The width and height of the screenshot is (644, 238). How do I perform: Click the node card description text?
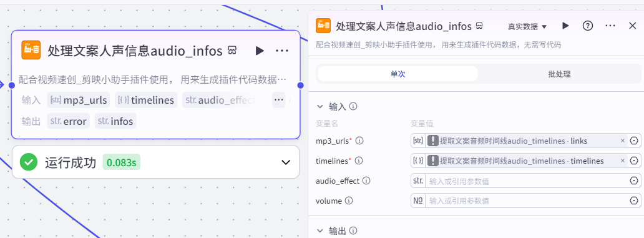point(152,79)
